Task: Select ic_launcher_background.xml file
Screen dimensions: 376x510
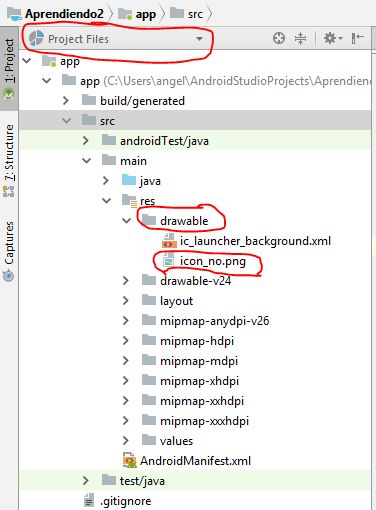Action: tap(255, 241)
